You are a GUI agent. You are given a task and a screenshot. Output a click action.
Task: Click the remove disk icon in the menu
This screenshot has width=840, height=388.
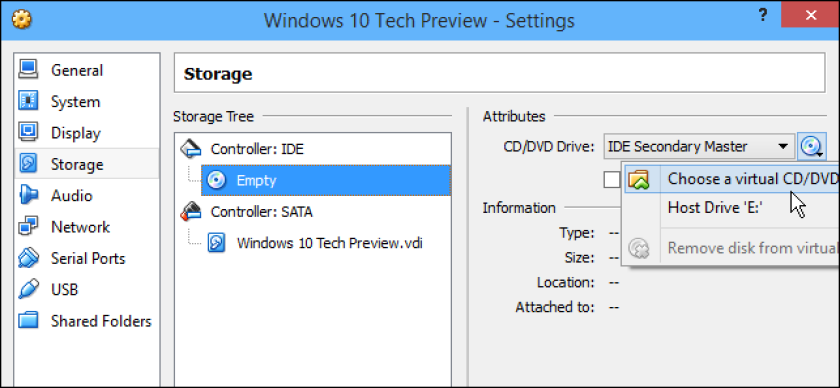click(639, 249)
